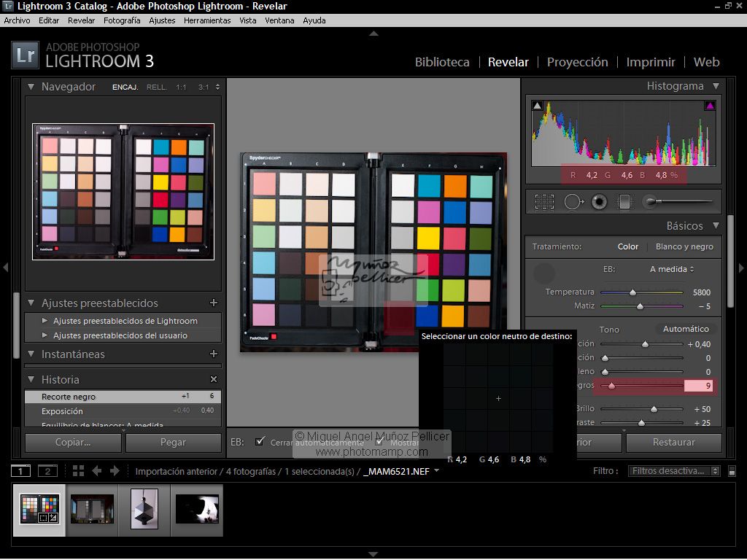
Task: Select Exposición history step
Action: tap(123, 411)
